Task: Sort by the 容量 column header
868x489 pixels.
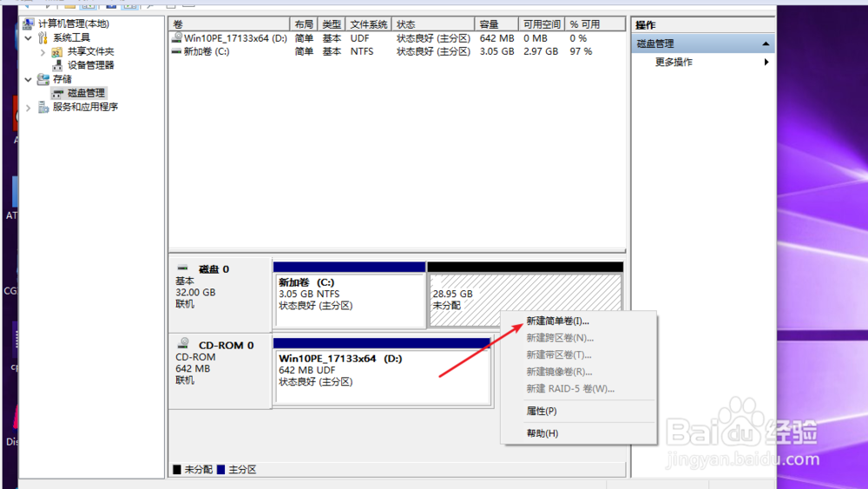Action: point(496,24)
